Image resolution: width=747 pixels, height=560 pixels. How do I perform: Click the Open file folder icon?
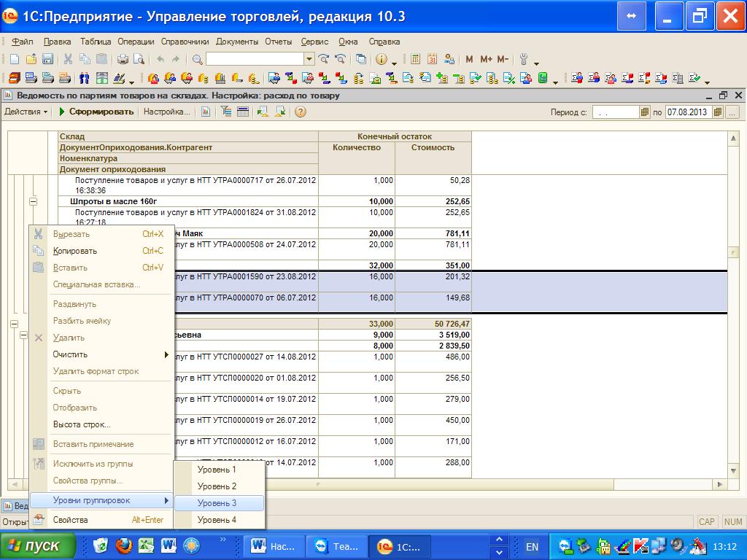pos(31,59)
